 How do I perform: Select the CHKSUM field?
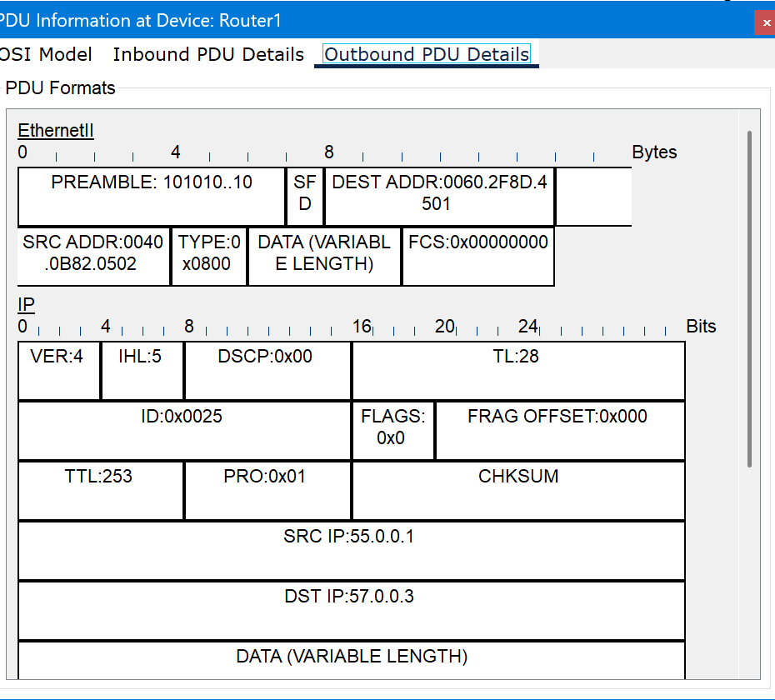pos(518,490)
